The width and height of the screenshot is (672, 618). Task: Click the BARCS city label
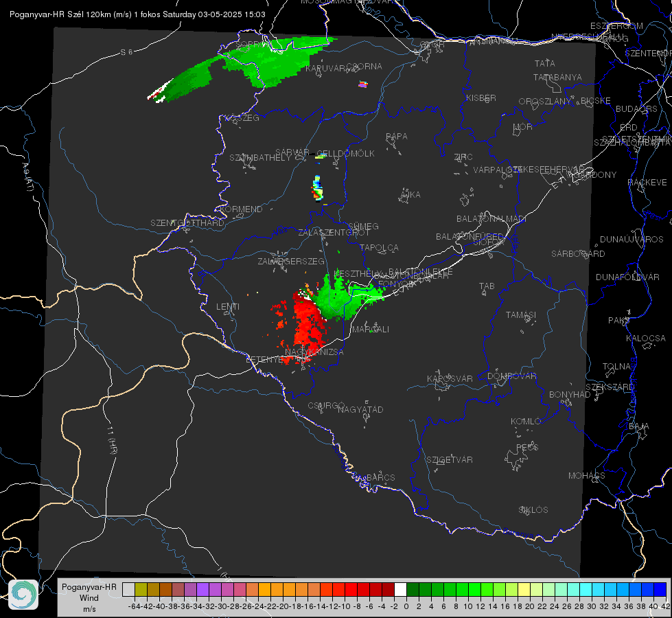(x=380, y=477)
